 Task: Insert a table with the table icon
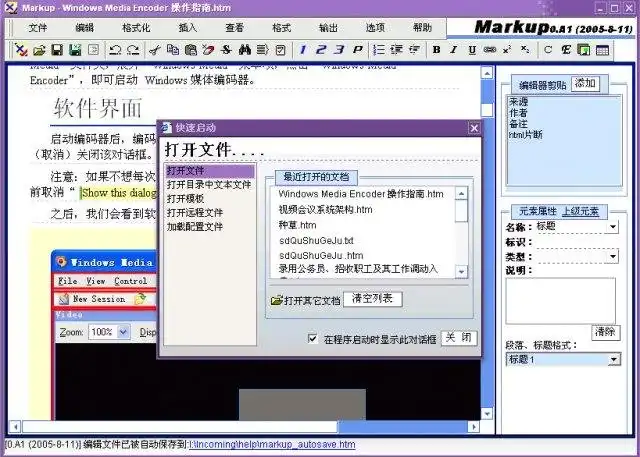tap(602, 50)
